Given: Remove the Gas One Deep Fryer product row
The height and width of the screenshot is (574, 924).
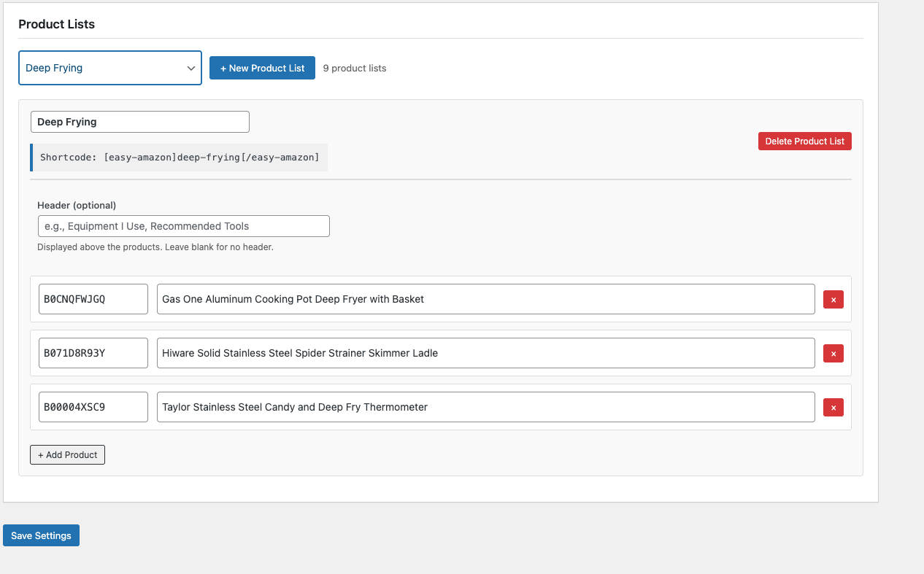Looking at the screenshot, I should 833,299.
